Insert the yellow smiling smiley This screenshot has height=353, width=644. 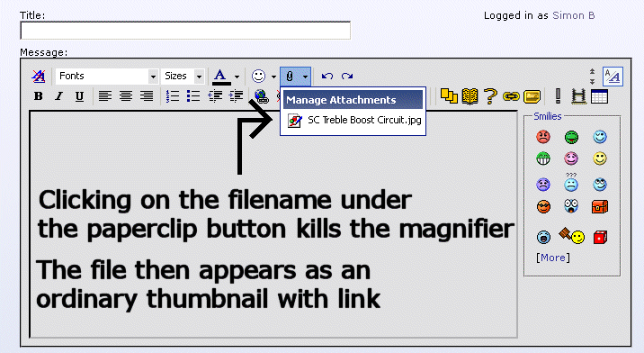600,158
